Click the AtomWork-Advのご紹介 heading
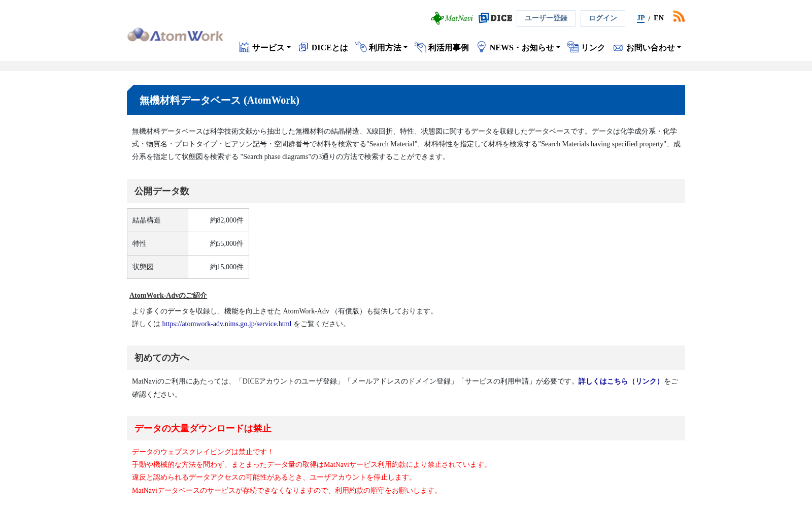This screenshot has height=508, width=812. coord(168,296)
